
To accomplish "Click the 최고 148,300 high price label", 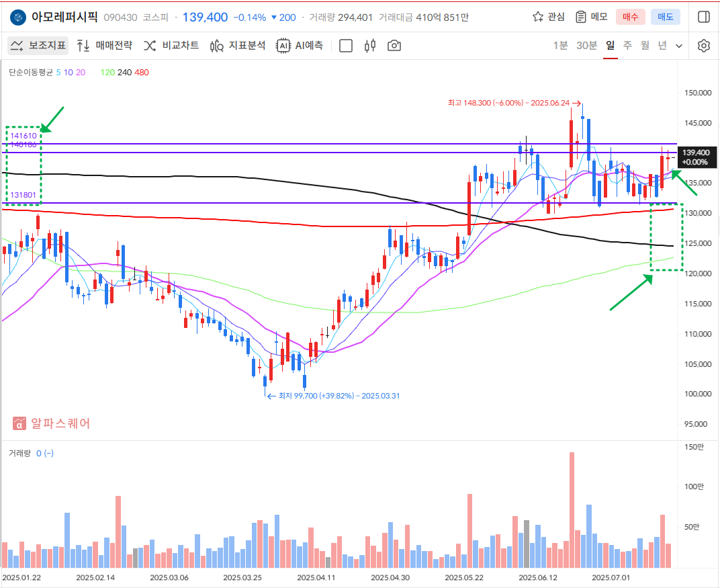I will 514,103.
